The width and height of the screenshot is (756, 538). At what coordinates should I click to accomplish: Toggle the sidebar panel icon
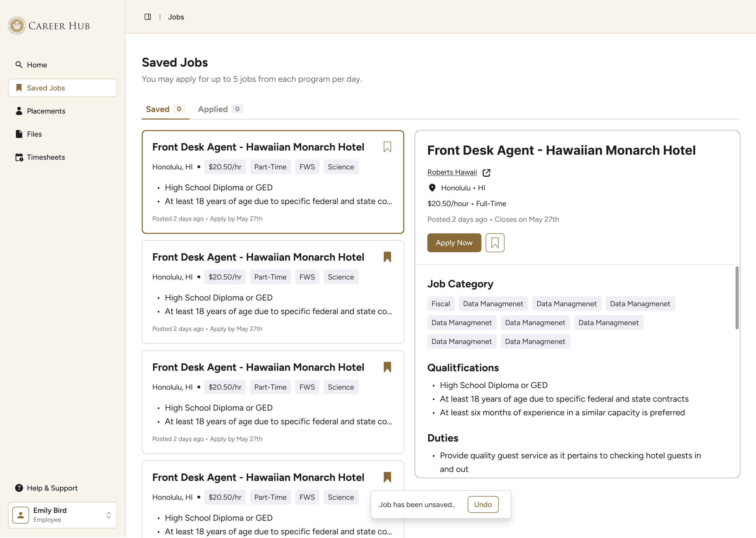148,17
